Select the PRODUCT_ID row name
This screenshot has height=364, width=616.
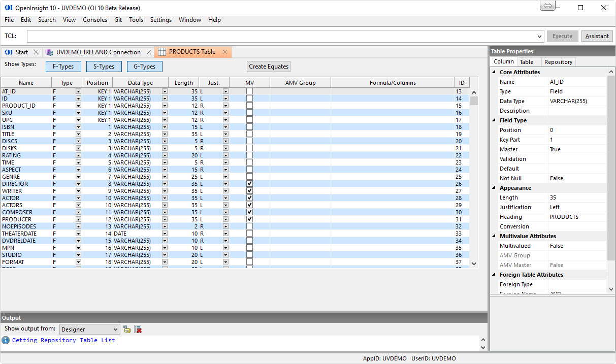pyautogui.click(x=19, y=106)
